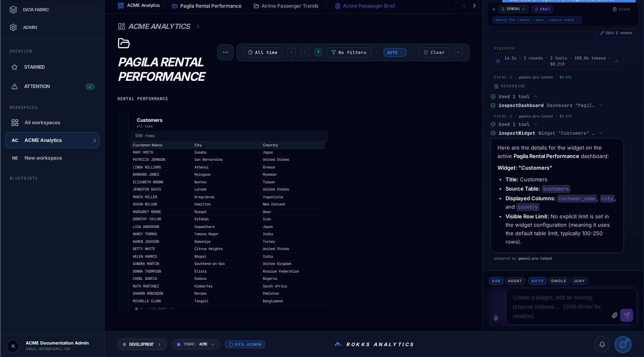Open the notifications bell
Image resolution: width=644 pixels, height=357 pixels.
[x=602, y=344]
